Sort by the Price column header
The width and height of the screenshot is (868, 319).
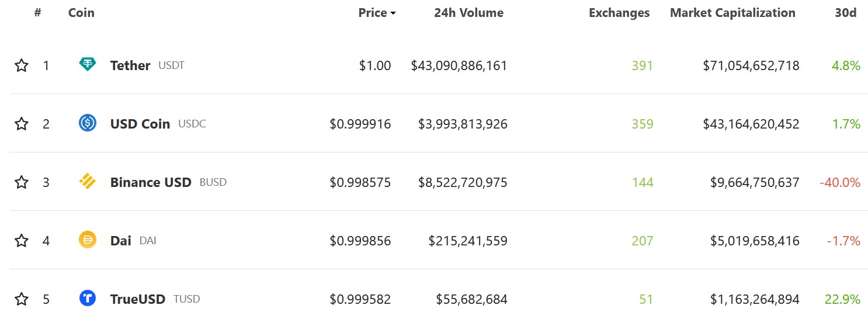[373, 13]
